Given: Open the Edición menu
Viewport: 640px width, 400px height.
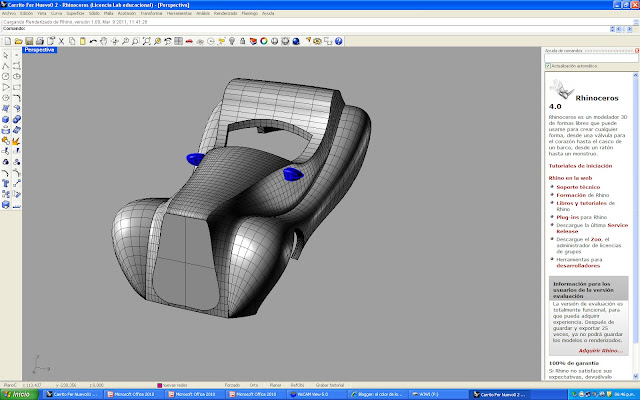Looking at the screenshot, I should click(27, 13).
